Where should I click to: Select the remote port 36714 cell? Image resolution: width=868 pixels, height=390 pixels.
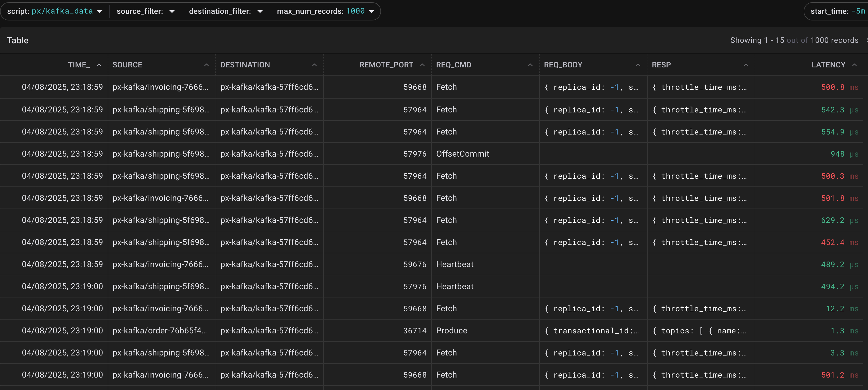pos(377,330)
